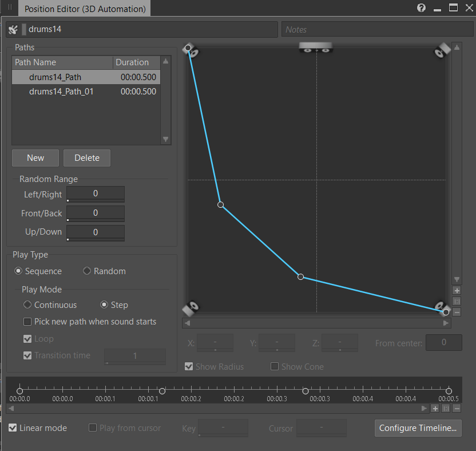This screenshot has height=451, width=476.
Task: Select the top-right speaker icon
Action: pyautogui.click(x=442, y=50)
